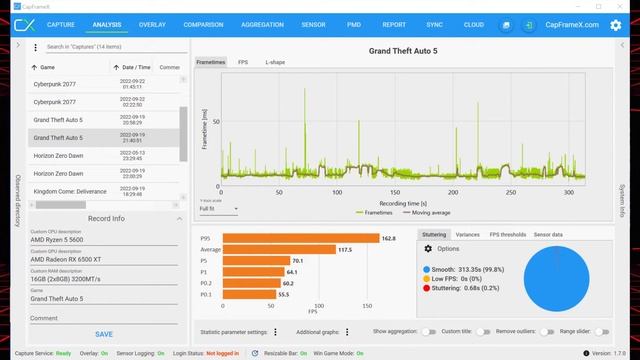This screenshot has width=640, height=360.
Task: Collapse the Record Info section
Action: pyautogui.click(x=179, y=219)
